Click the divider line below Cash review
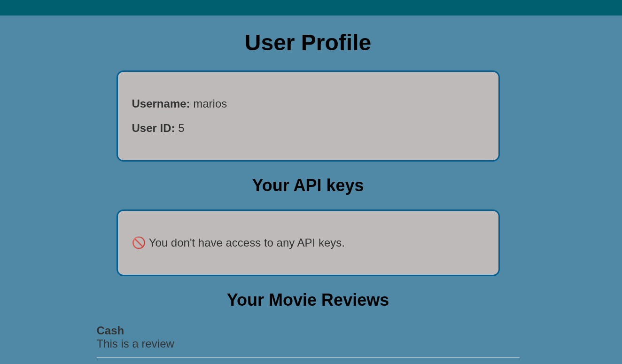Image resolution: width=622 pixels, height=364 pixels. pos(308,358)
